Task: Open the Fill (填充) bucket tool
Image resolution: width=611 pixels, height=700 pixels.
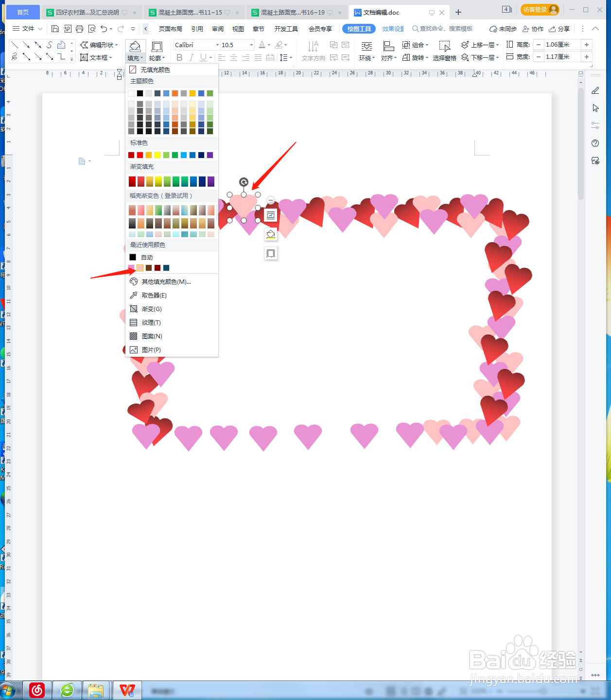Action: point(135,47)
